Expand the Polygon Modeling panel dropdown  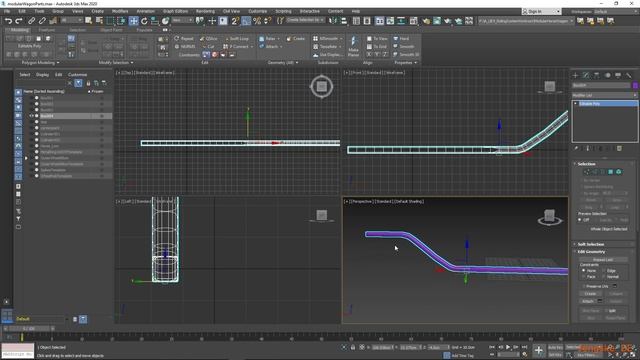click(40, 62)
